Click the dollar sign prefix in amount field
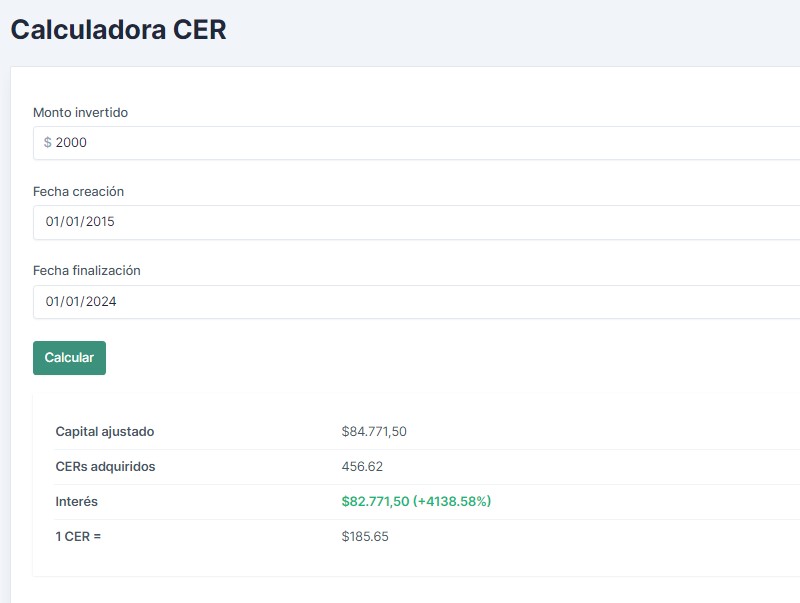The height and width of the screenshot is (603, 800). click(x=48, y=143)
